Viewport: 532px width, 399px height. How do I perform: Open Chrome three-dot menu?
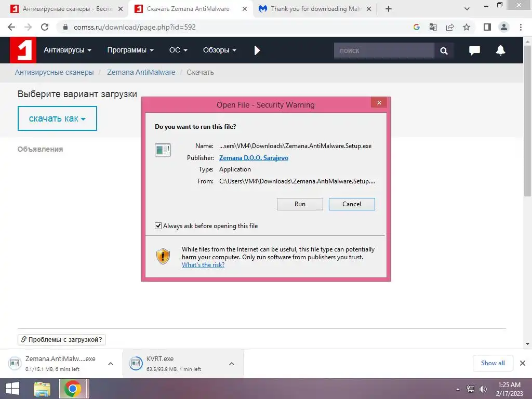[521, 27]
